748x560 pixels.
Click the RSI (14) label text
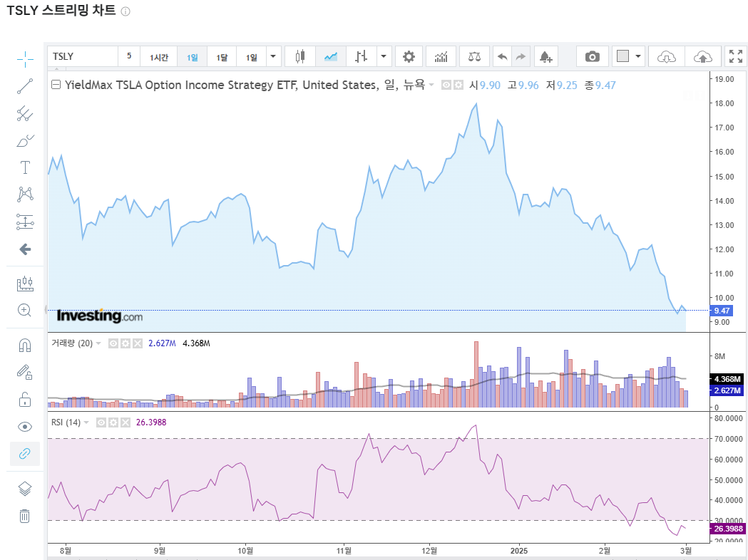[x=66, y=422]
